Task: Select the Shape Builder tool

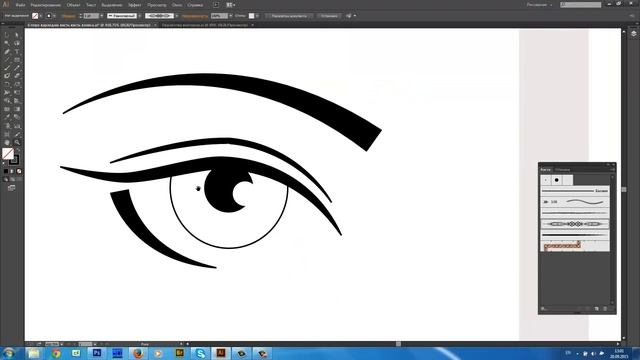Action: point(7,101)
